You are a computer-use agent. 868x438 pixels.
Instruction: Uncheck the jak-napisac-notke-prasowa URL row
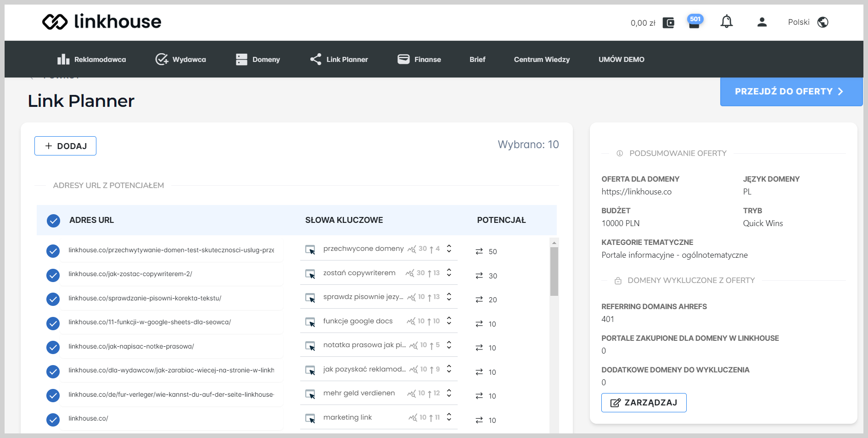[53, 347]
